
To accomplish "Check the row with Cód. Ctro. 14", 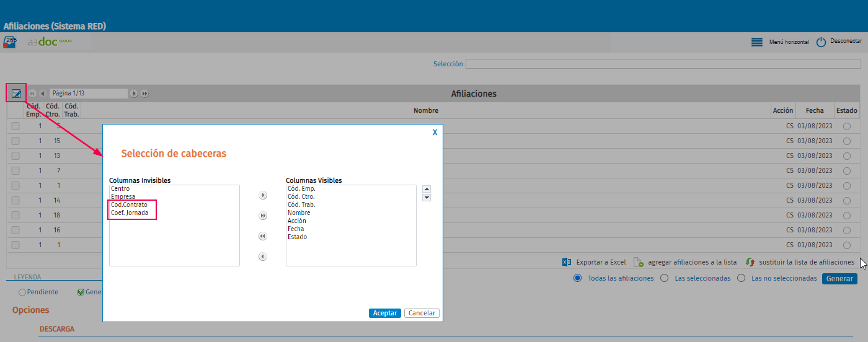I will pyautogui.click(x=15, y=200).
